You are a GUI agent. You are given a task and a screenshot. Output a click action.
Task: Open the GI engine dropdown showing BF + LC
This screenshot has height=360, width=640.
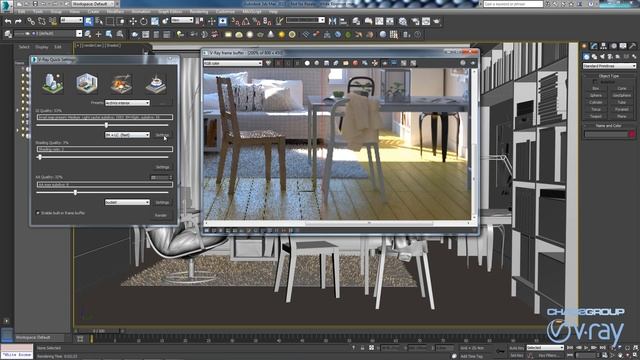coord(127,135)
